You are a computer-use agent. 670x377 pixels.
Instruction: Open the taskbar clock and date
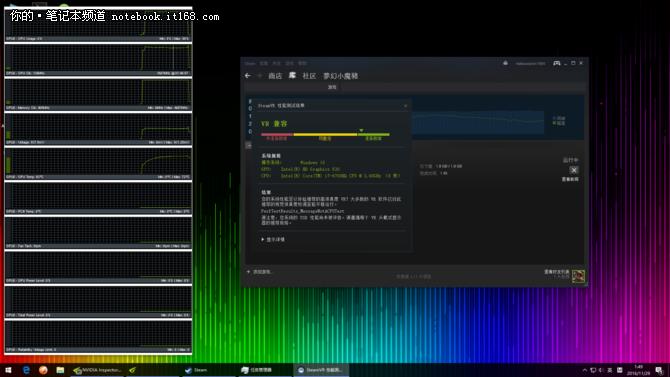coord(639,370)
